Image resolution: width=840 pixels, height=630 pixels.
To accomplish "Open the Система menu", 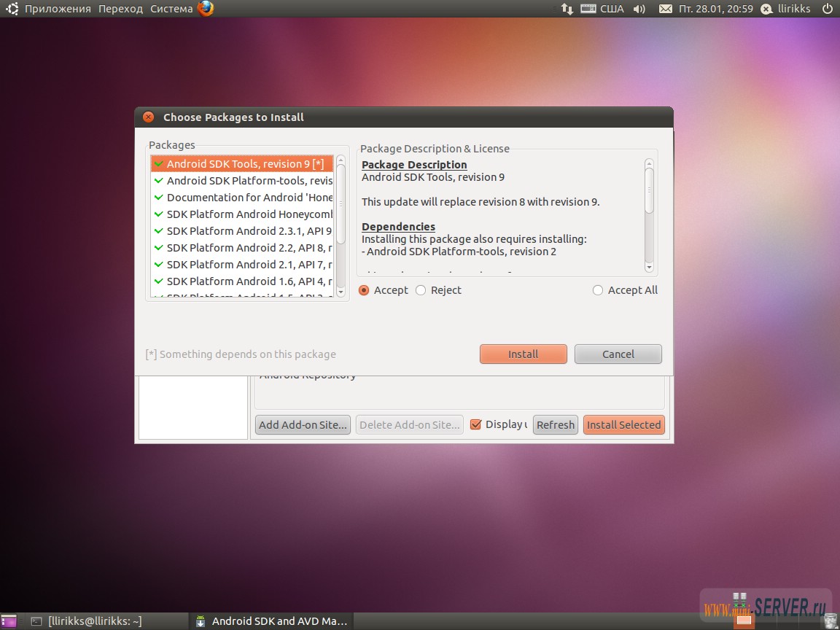I will [x=171, y=9].
